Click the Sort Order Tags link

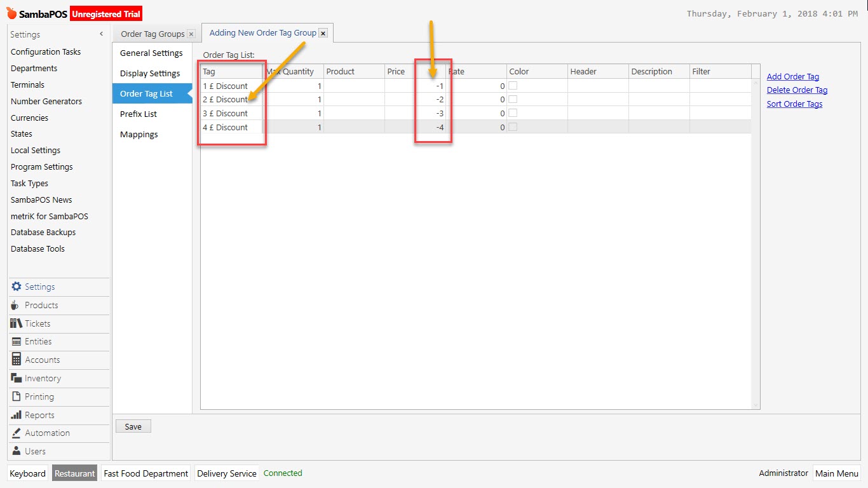point(794,104)
